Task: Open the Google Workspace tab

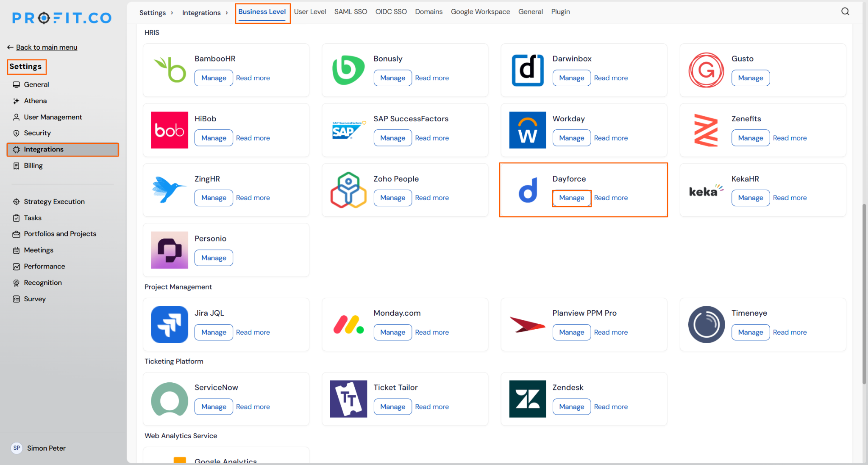Action: click(480, 11)
